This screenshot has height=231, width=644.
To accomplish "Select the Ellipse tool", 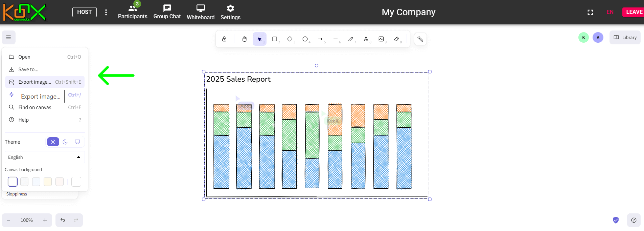I will (305, 39).
